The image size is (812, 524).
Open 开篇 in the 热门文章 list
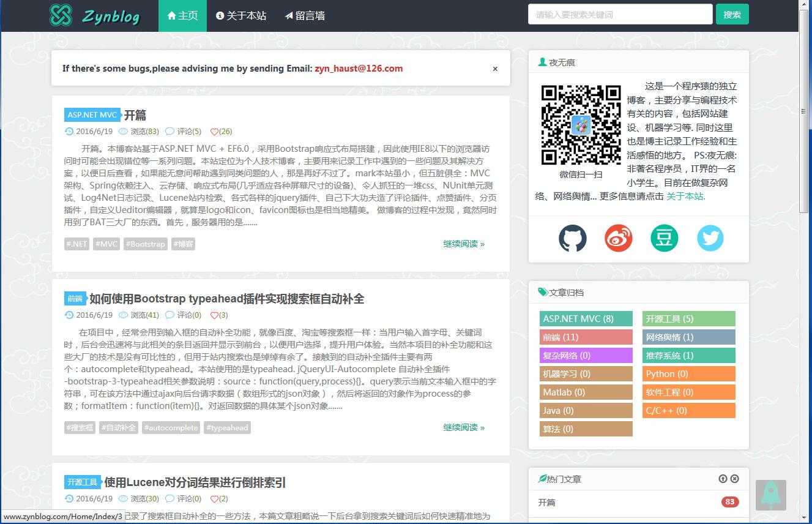coord(547,503)
